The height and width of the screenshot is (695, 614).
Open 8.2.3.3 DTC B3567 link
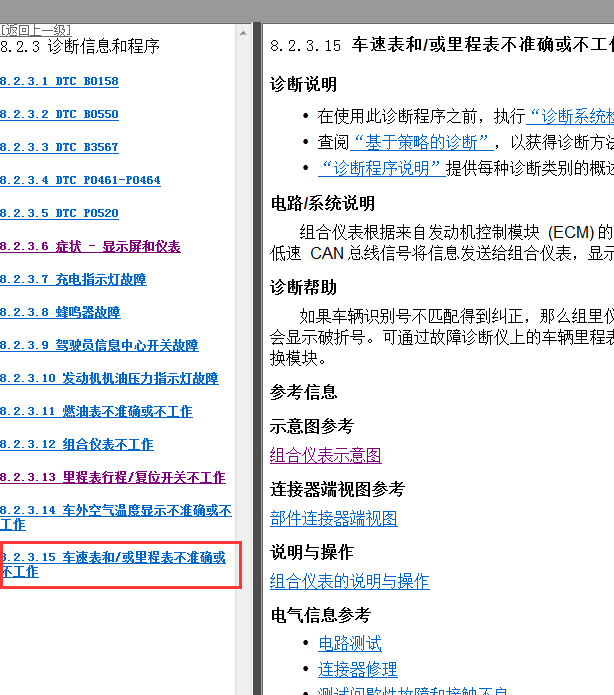[59, 147]
